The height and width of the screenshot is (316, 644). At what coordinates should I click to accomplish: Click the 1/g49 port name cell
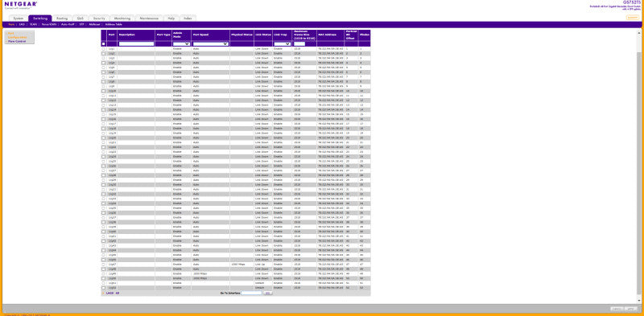coord(112,273)
